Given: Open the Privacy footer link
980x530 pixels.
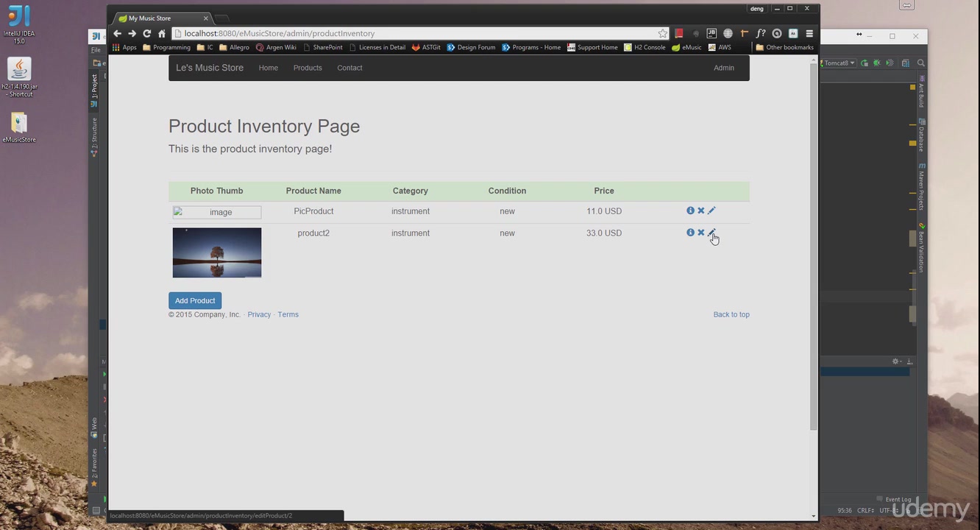Looking at the screenshot, I should pyautogui.click(x=259, y=314).
